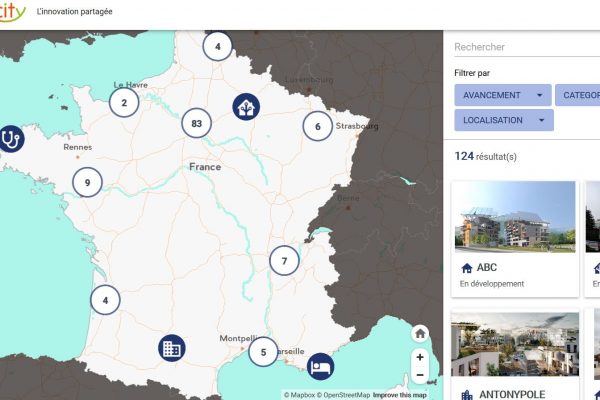Select the house-with-leaf marker near Paris
This screenshot has height=400, width=600.
click(245, 107)
